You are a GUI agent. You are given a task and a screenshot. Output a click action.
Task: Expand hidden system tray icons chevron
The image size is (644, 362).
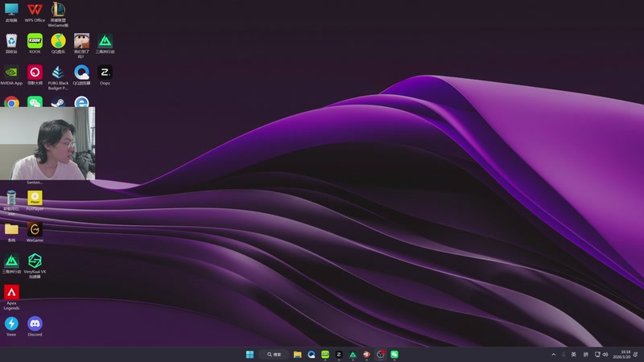pos(553,355)
